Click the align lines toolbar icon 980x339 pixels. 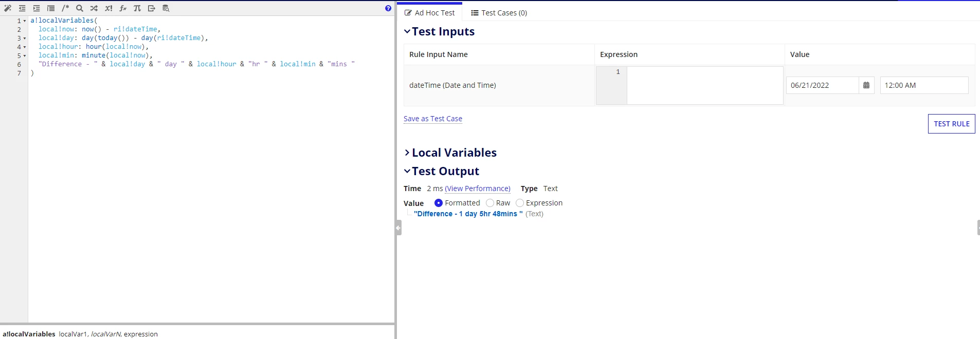coord(51,8)
